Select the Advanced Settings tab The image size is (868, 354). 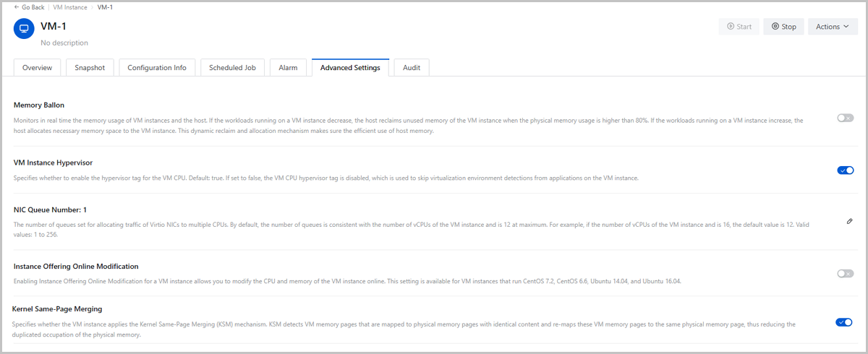[350, 68]
